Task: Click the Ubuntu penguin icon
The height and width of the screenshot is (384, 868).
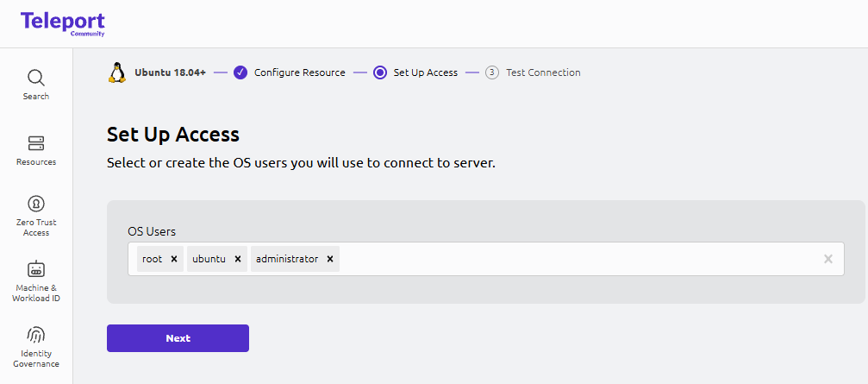Action: [117, 72]
